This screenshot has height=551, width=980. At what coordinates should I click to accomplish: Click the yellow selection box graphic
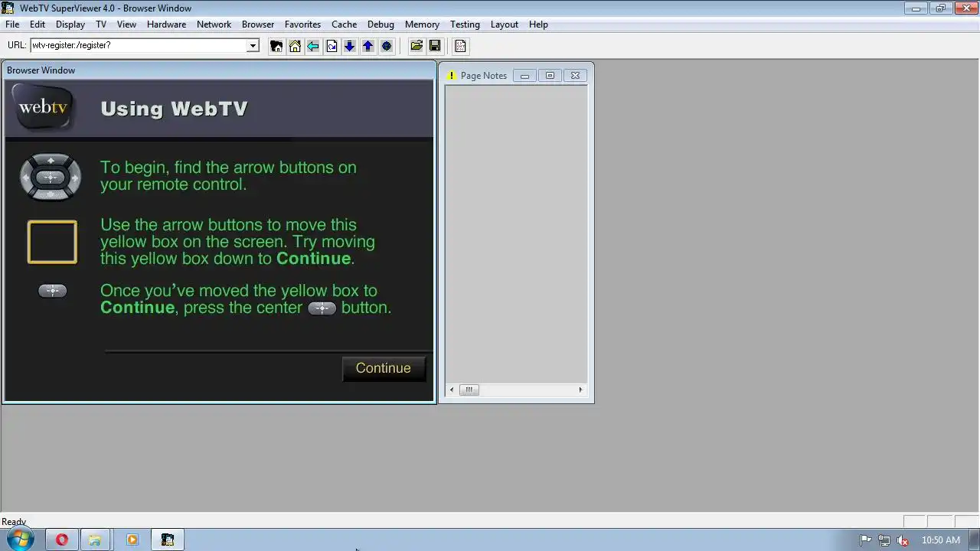click(x=52, y=242)
